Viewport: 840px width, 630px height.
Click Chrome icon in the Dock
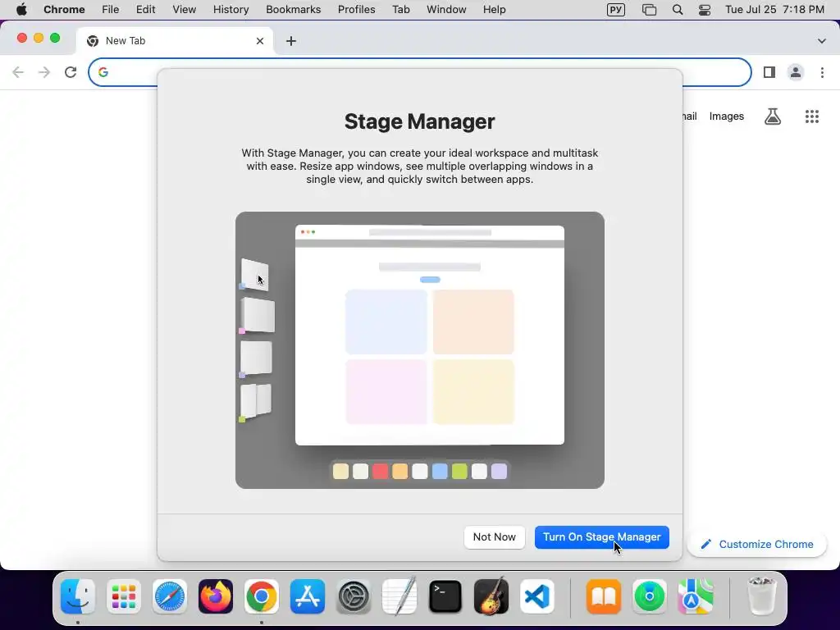tap(262, 596)
